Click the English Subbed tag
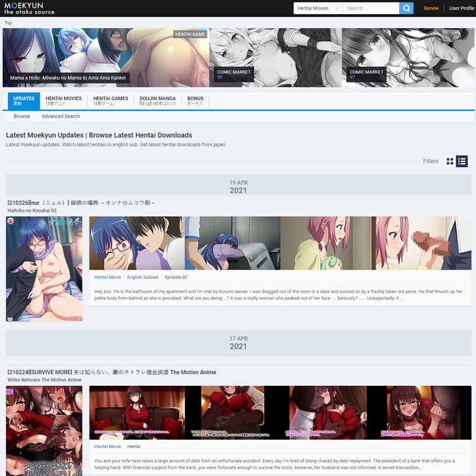 pos(143,277)
